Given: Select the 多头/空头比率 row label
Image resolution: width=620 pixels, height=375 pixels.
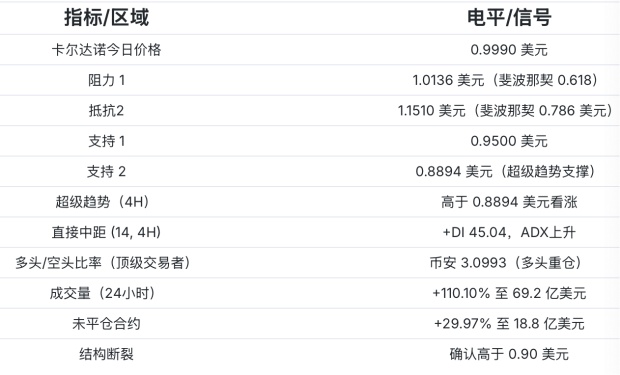Looking at the screenshot, I should tap(103, 263).
